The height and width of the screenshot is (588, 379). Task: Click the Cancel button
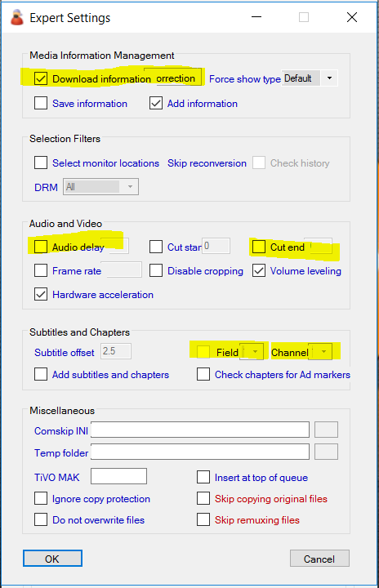(x=319, y=559)
